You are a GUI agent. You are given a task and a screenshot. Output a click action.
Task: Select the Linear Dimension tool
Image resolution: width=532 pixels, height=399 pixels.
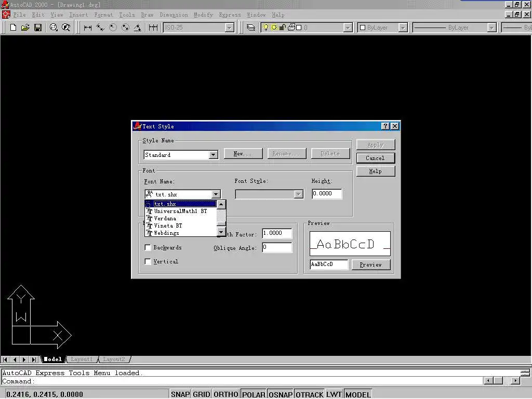(x=87, y=28)
